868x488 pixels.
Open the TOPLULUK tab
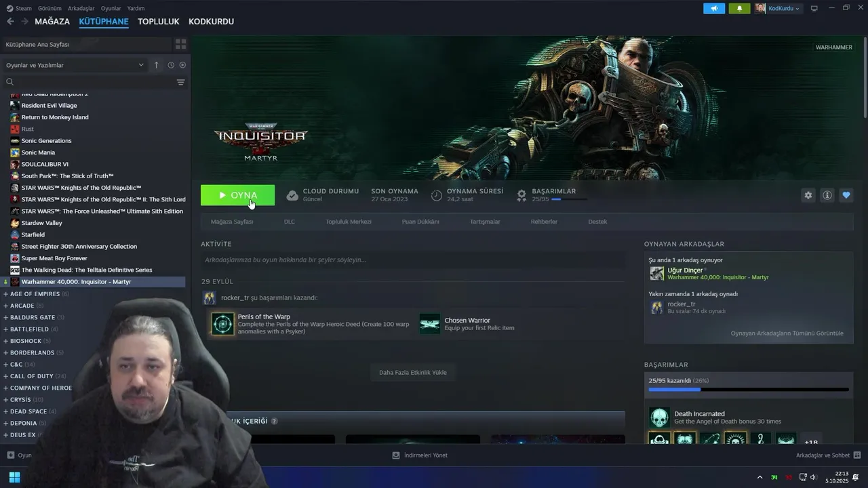coord(159,22)
